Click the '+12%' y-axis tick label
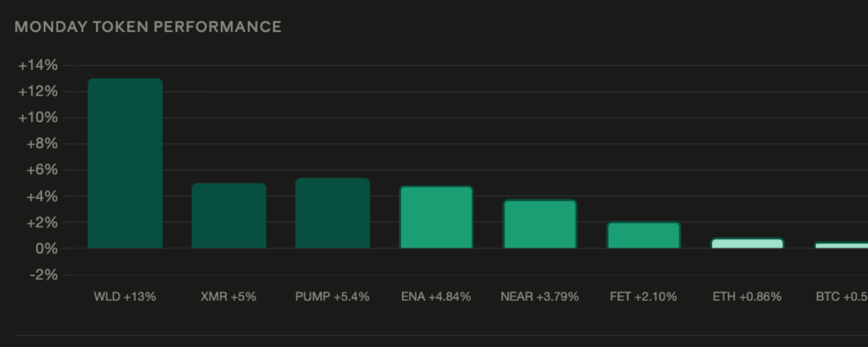Screen dimensions: 868x347 coord(38,91)
